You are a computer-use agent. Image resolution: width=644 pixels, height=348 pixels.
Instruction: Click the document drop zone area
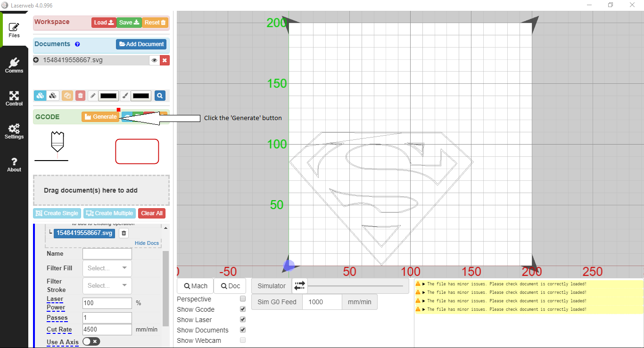(101, 190)
